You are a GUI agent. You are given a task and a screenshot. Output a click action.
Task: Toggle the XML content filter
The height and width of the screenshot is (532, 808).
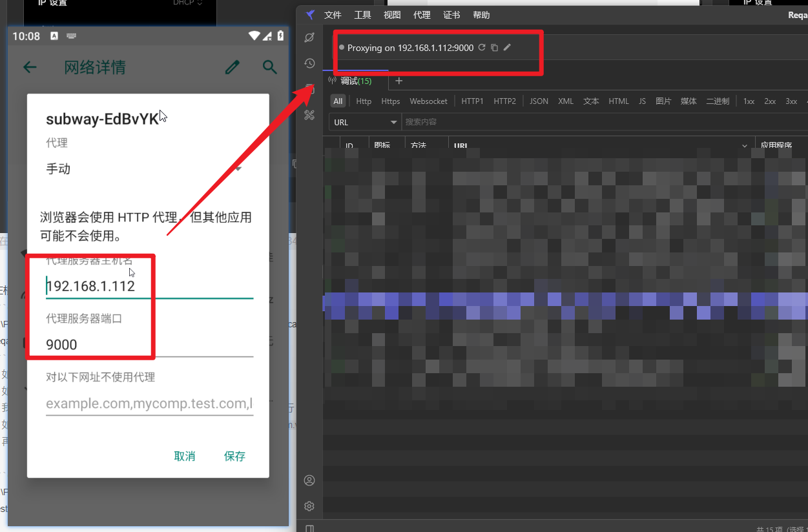pos(566,101)
